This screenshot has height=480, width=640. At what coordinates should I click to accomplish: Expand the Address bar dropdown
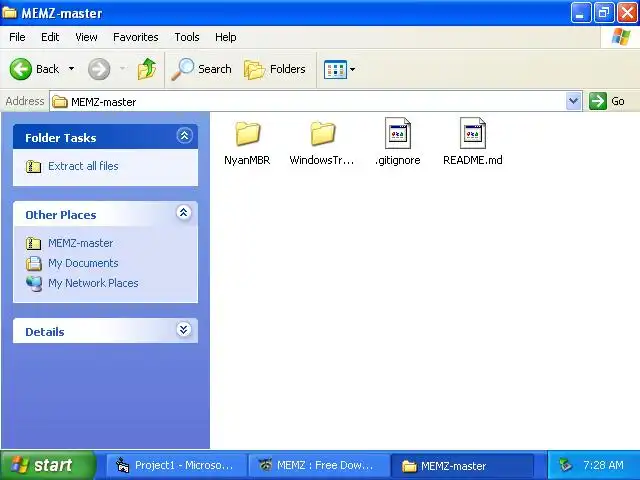[x=573, y=101]
